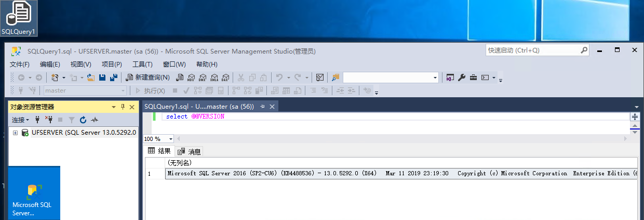Click the Copy icon in the toolbar
This screenshot has height=220, width=644.
252,77
